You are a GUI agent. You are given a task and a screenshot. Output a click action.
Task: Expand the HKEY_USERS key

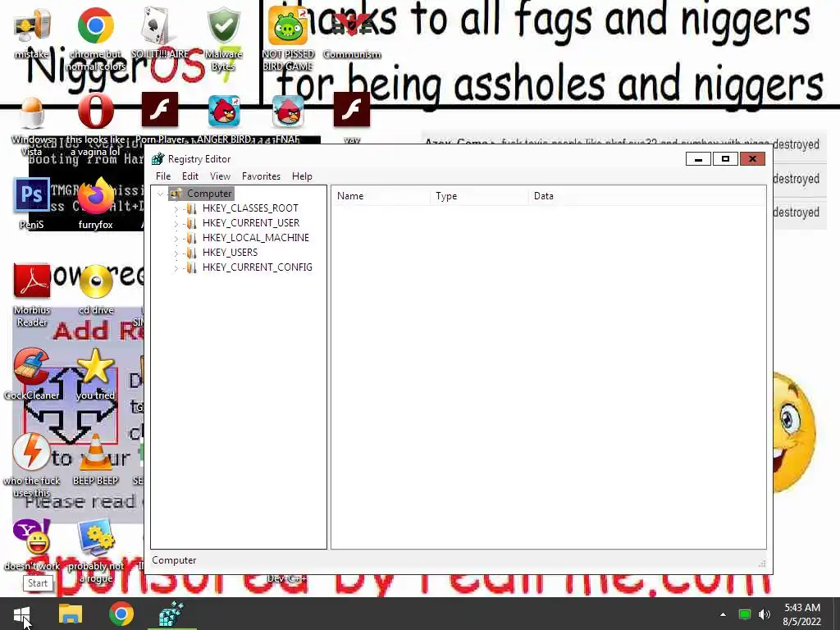pyautogui.click(x=176, y=253)
